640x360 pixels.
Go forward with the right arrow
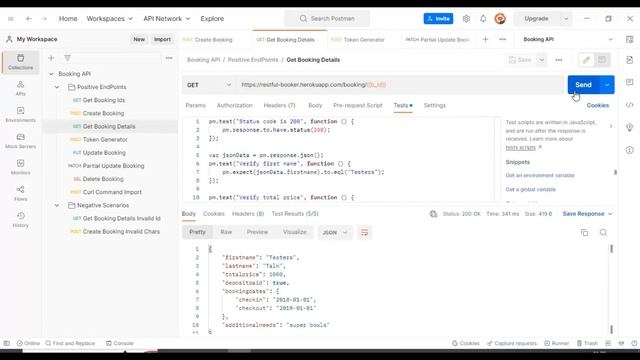pyautogui.click(x=44, y=19)
